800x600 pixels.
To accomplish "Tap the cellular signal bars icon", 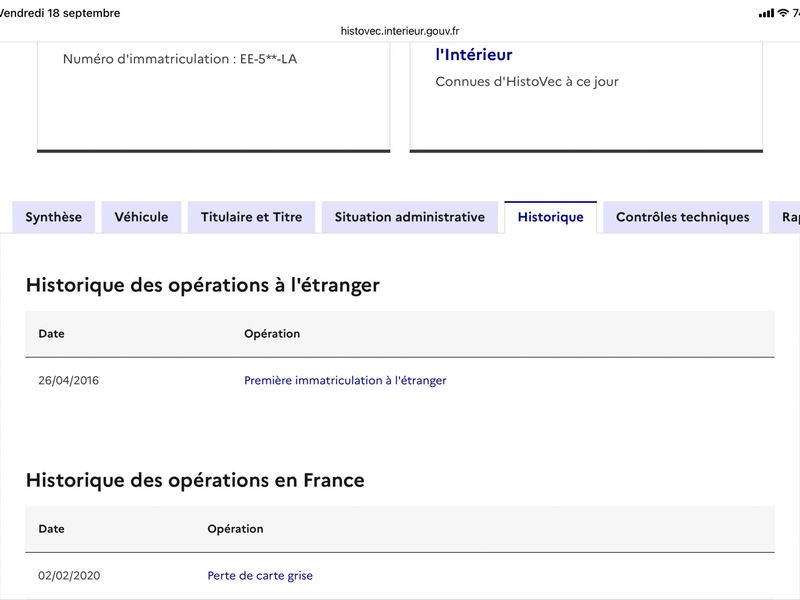I will click(766, 13).
